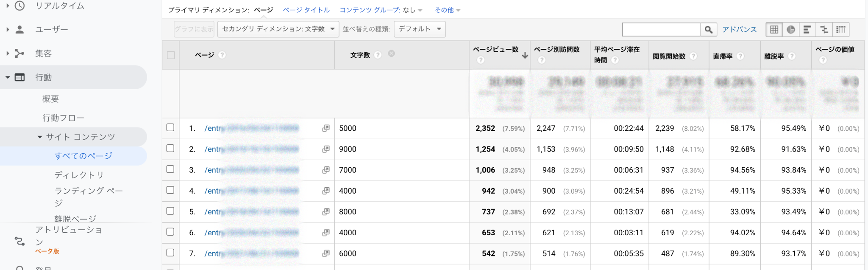This screenshot has width=868, height=270.
Task: Select the performance bar view icon
Action: (x=807, y=29)
